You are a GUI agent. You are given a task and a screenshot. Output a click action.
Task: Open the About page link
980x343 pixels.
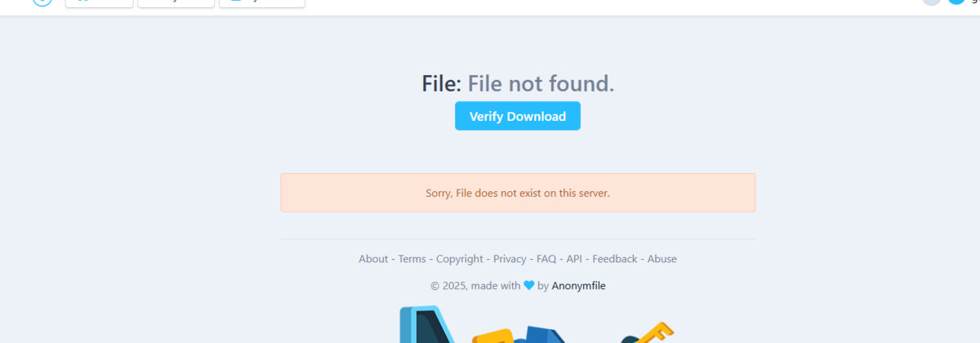(x=373, y=259)
